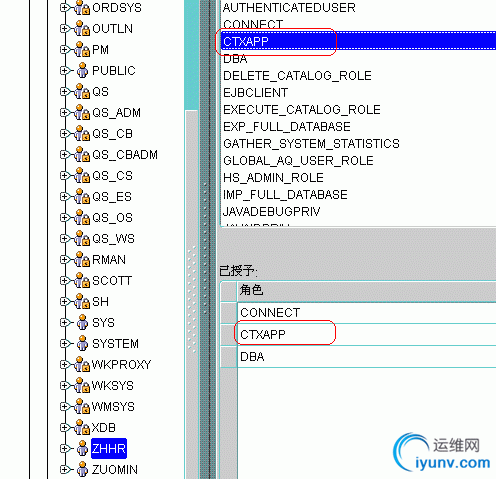The width and height of the screenshot is (496, 479).
Task: Click the QS_CB user icon
Action: 82,134
